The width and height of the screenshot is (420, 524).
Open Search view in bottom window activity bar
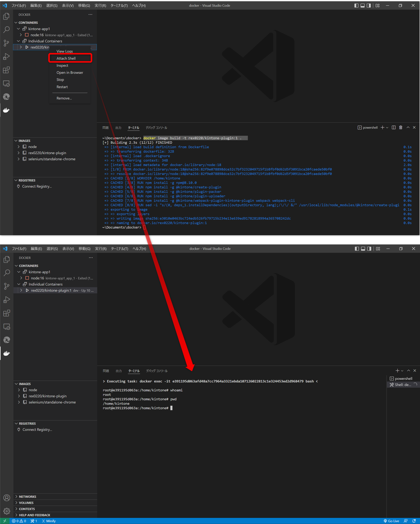[x=7, y=273]
